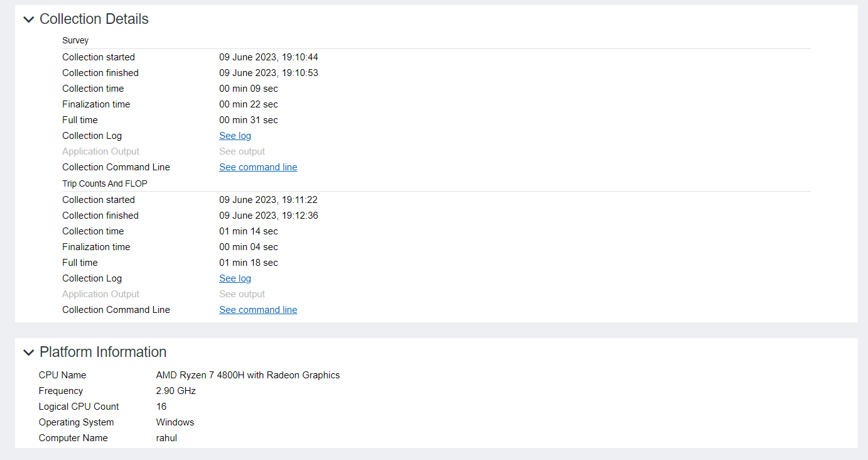The width and height of the screenshot is (868, 460).
Task: Select the Trip Counts And FLOP label
Action: pyautogui.click(x=104, y=183)
